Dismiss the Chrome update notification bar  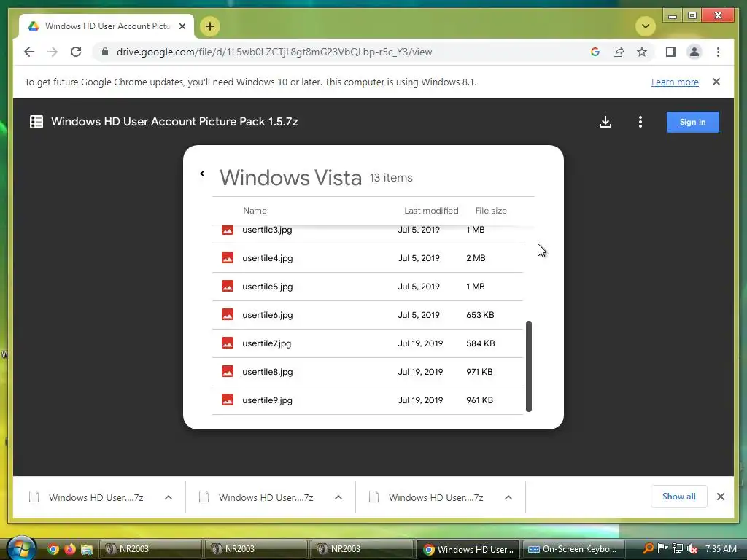[x=716, y=82]
